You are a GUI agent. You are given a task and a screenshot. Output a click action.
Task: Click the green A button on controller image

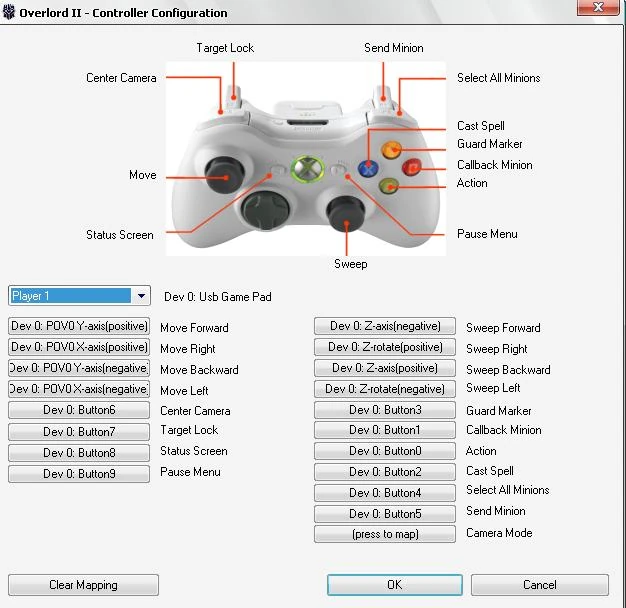[x=388, y=186]
